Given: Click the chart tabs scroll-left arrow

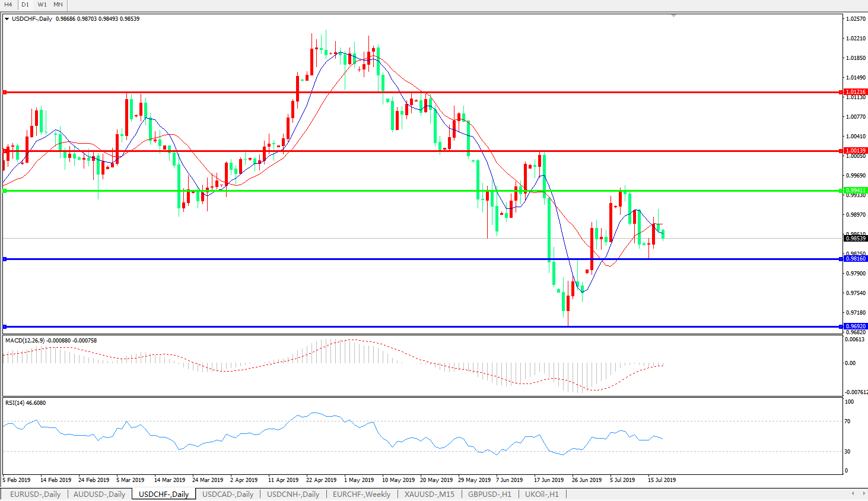Looking at the screenshot, I should coord(853,493).
